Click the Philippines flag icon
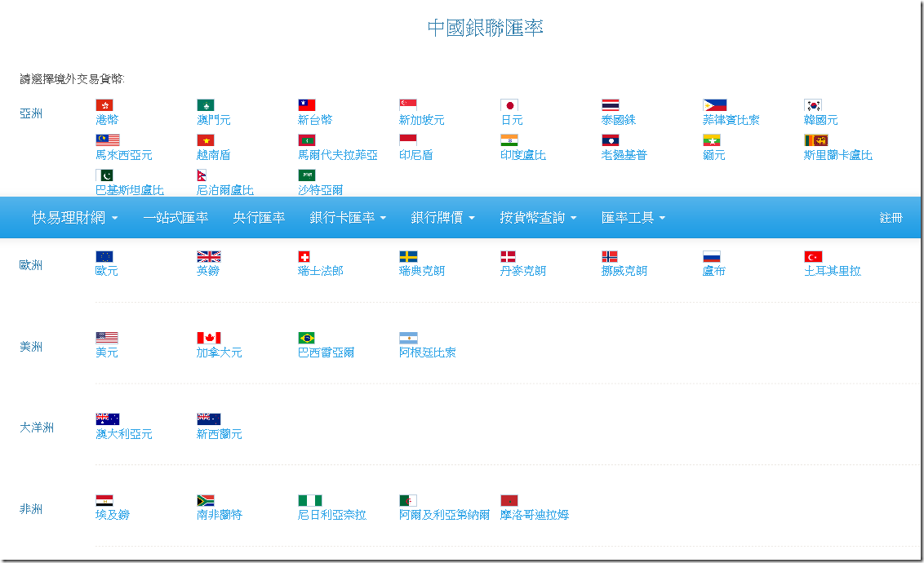 click(x=715, y=105)
